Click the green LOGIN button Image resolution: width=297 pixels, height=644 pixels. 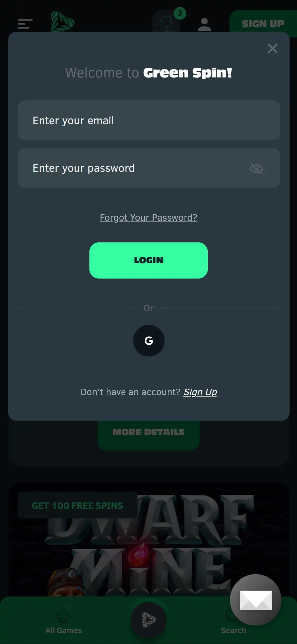pos(149,260)
